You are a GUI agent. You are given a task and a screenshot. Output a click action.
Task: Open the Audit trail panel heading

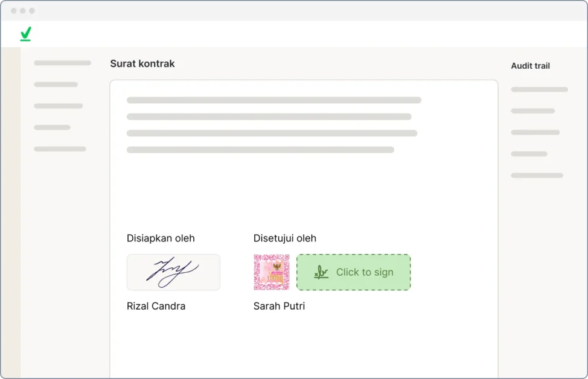pos(530,66)
